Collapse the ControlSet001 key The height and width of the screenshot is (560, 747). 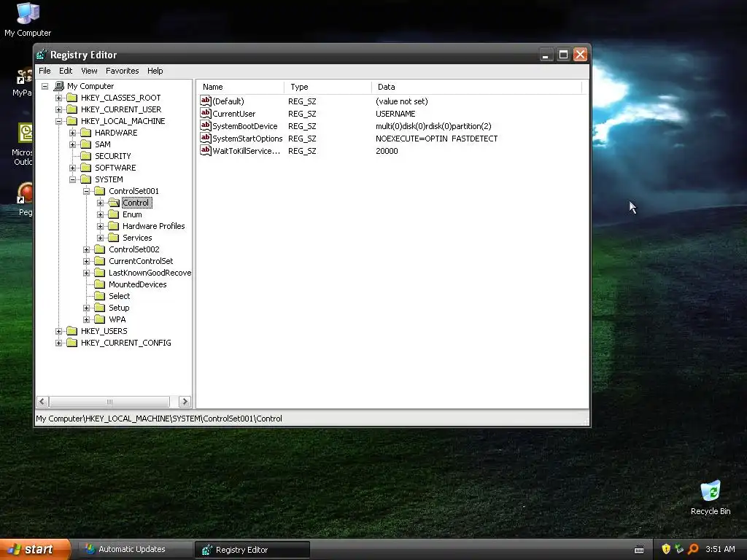pyautogui.click(x=86, y=191)
